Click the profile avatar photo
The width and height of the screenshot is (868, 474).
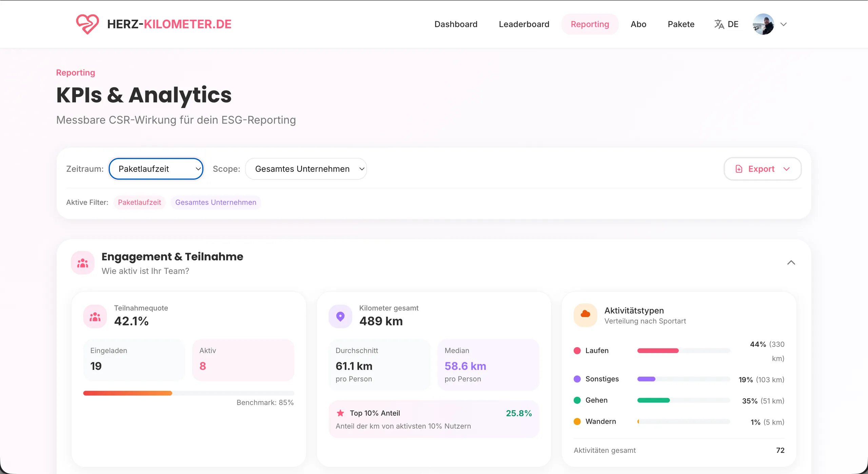[763, 24]
